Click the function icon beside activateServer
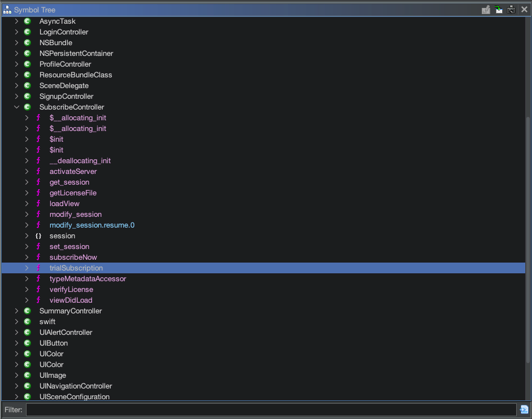This screenshot has width=532, height=419. pos(38,172)
